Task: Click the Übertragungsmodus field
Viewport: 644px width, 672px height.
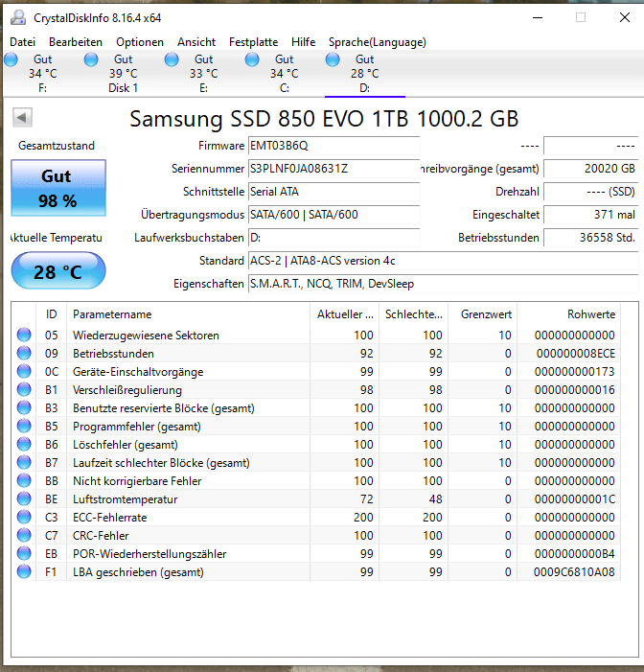Action: (333, 215)
